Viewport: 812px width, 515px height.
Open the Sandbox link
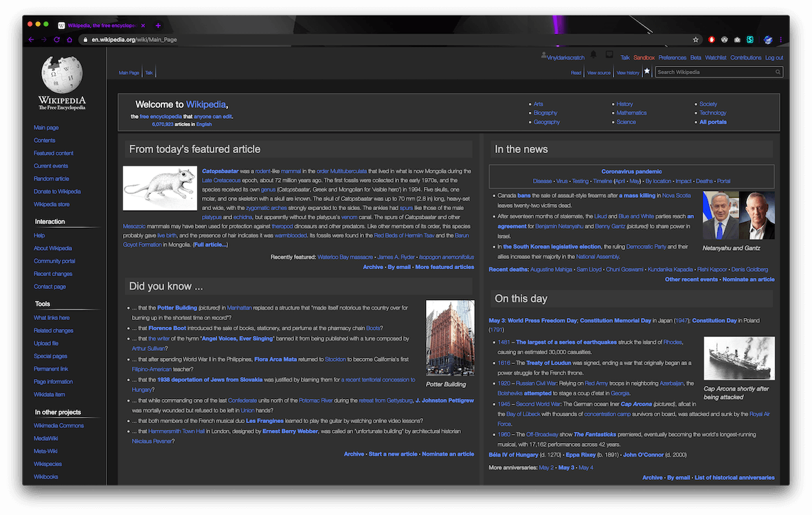tap(644, 57)
